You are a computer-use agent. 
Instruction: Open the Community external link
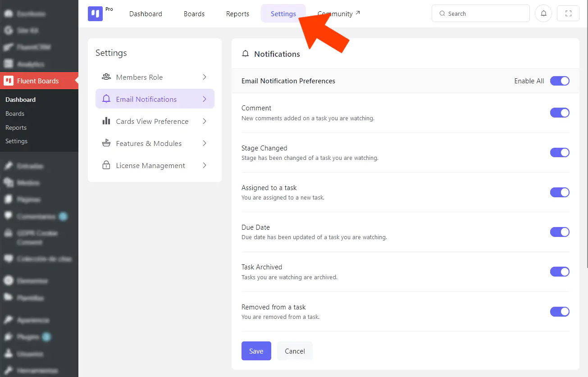pos(339,14)
